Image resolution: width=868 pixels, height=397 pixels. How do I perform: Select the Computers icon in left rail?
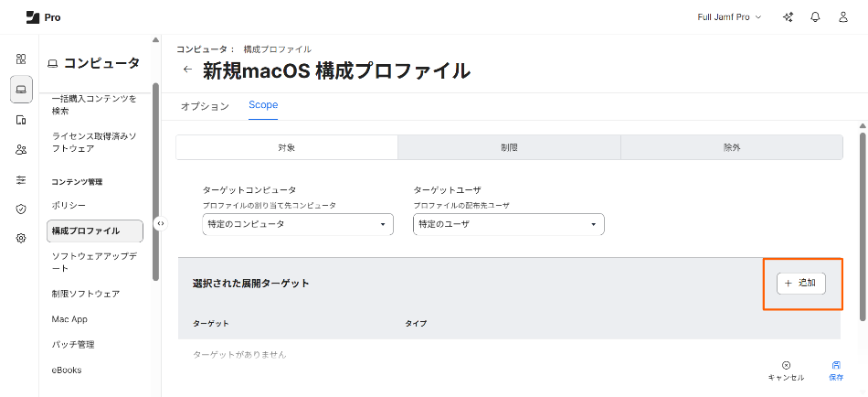[x=21, y=90]
